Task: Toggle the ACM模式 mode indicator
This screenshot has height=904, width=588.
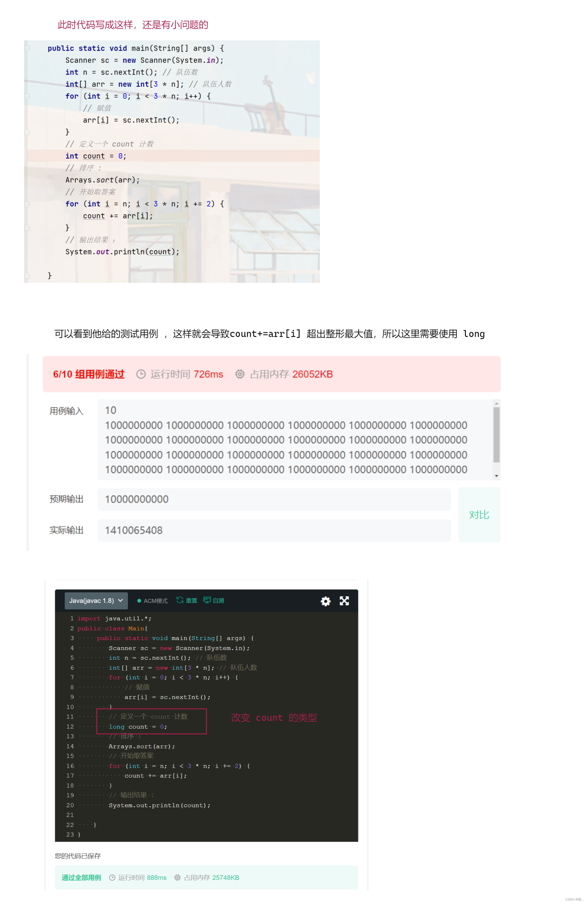Action: (x=152, y=600)
